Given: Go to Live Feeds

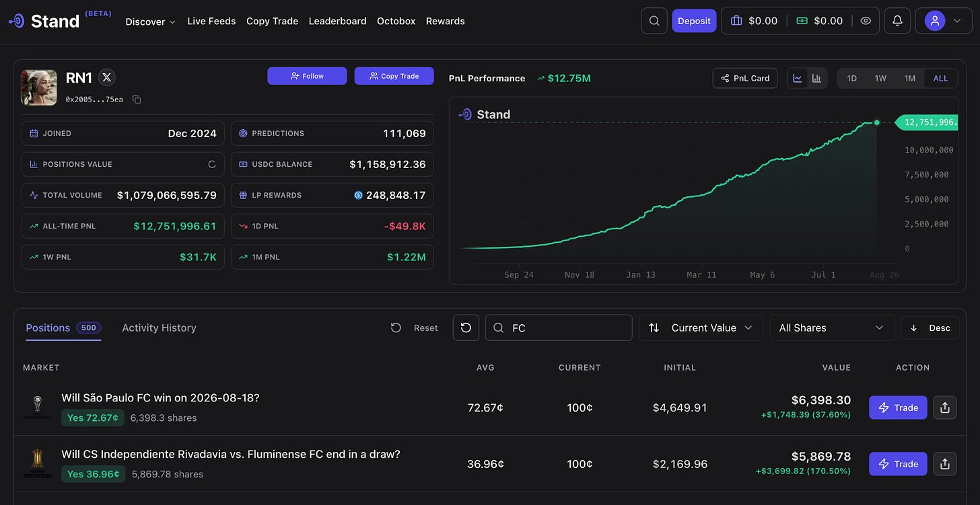Looking at the screenshot, I should tap(211, 21).
